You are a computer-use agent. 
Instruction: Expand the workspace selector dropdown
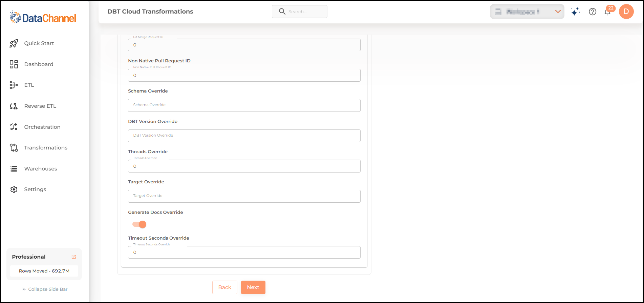tap(527, 12)
